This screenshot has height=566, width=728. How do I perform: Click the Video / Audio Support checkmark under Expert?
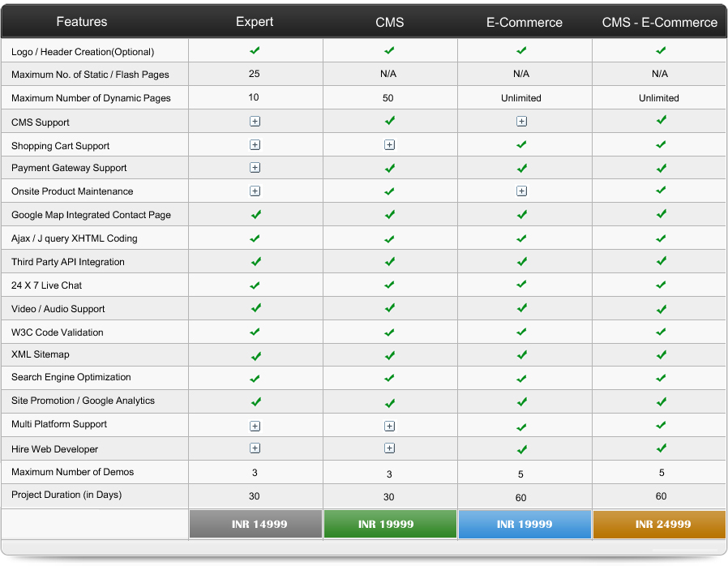tap(255, 308)
